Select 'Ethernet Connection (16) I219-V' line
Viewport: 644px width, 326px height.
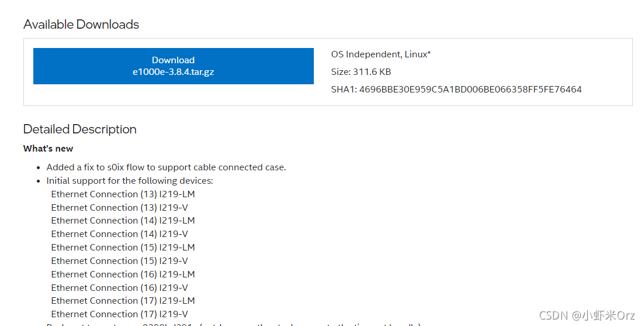pyautogui.click(x=120, y=288)
